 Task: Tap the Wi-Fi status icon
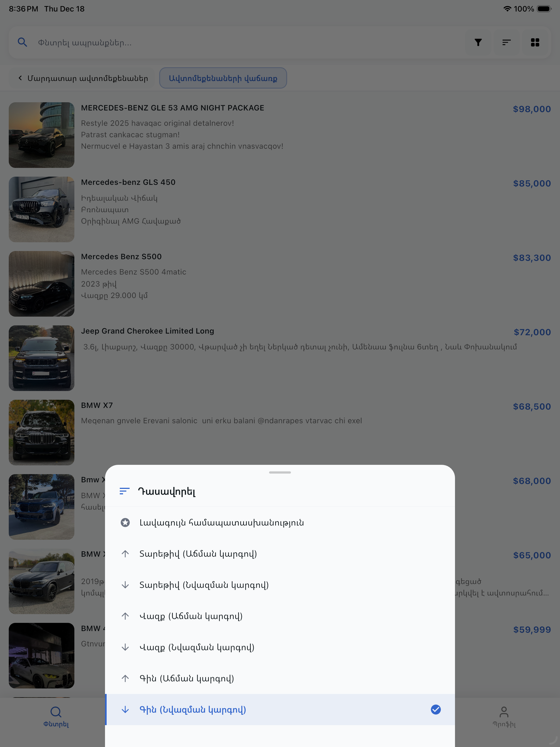[x=507, y=9]
